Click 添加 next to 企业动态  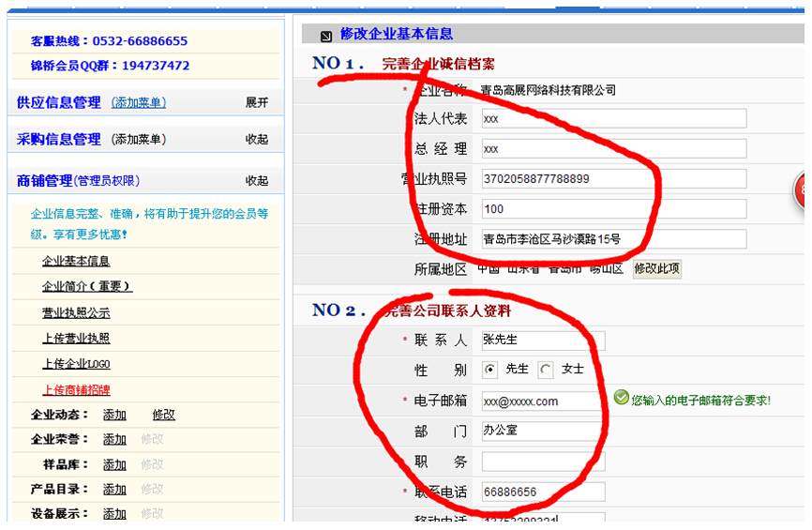[x=114, y=415]
